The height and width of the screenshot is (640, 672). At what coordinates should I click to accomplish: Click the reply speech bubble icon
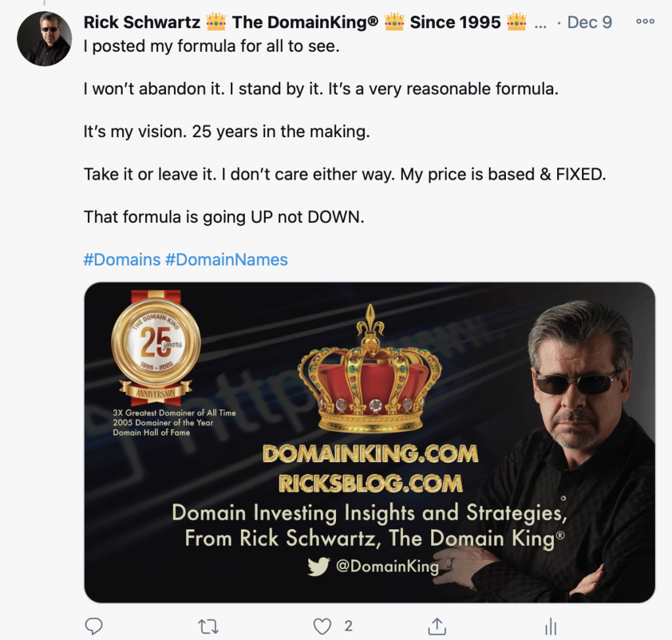click(x=94, y=626)
